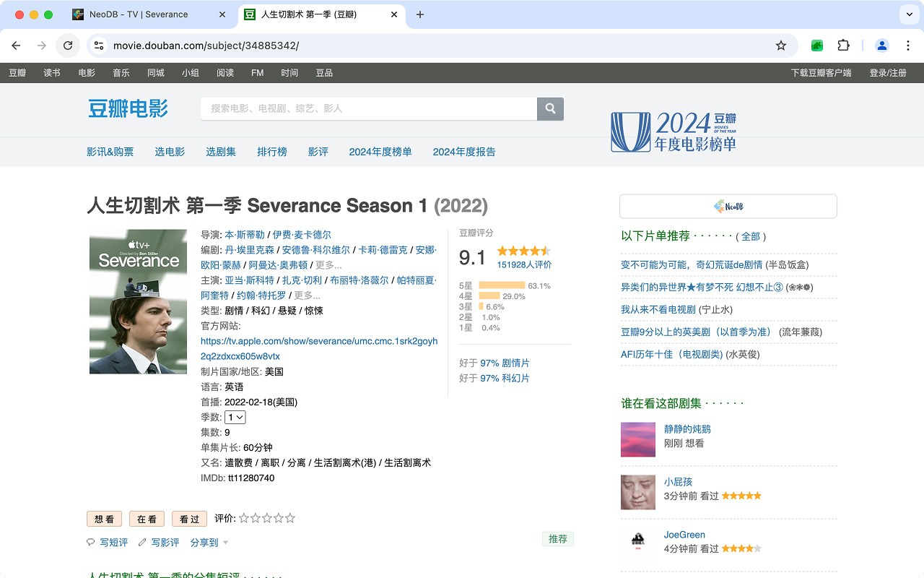
Task: Click the Severance poster image
Action: point(138,301)
